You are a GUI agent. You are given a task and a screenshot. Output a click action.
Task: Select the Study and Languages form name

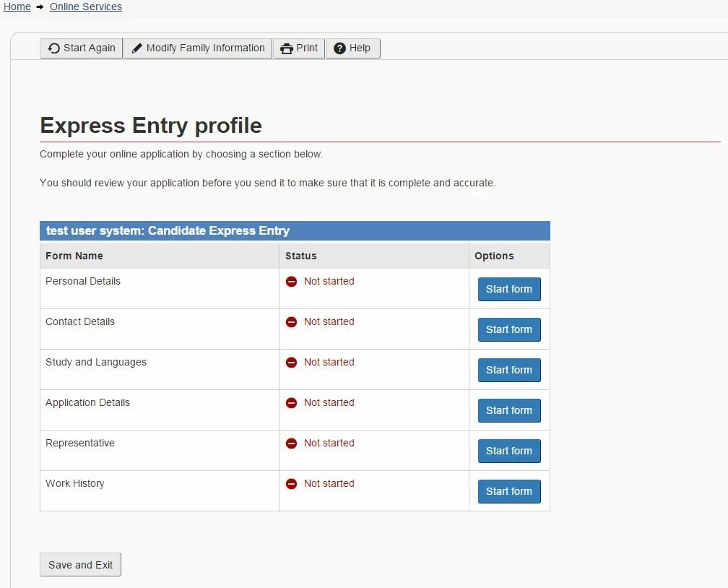96,362
